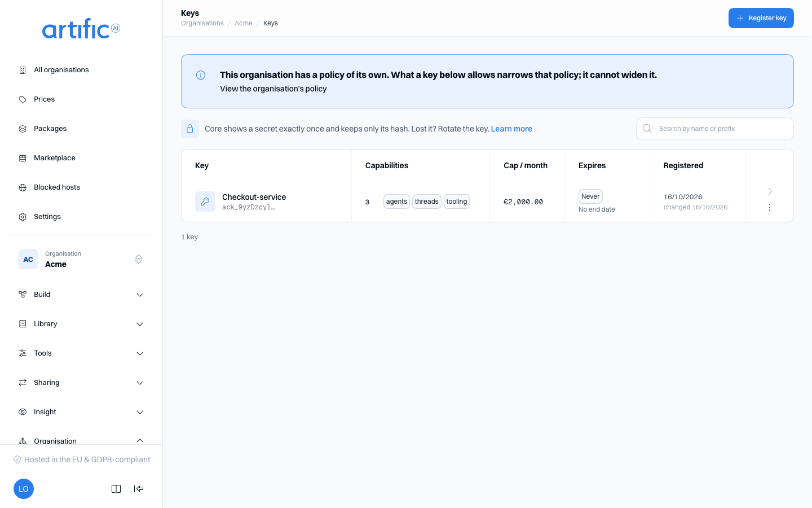Open the All organisations building icon
Screen dimensions: 812x508
tap(23, 70)
